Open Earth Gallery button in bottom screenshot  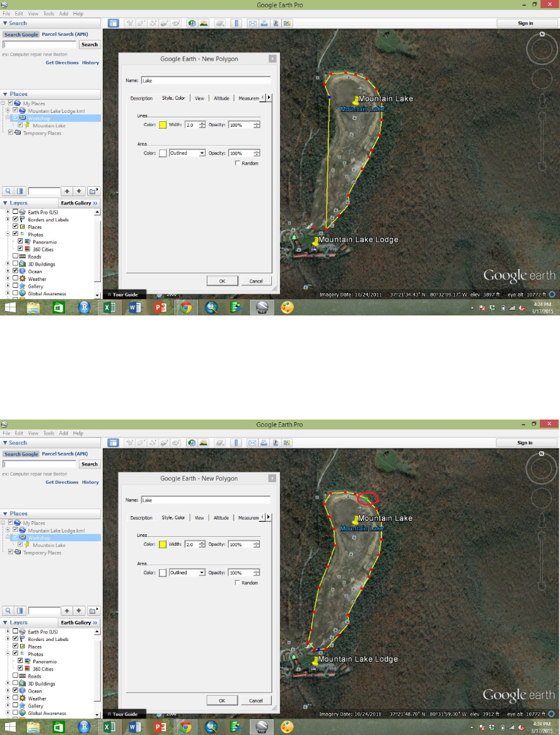click(x=79, y=623)
